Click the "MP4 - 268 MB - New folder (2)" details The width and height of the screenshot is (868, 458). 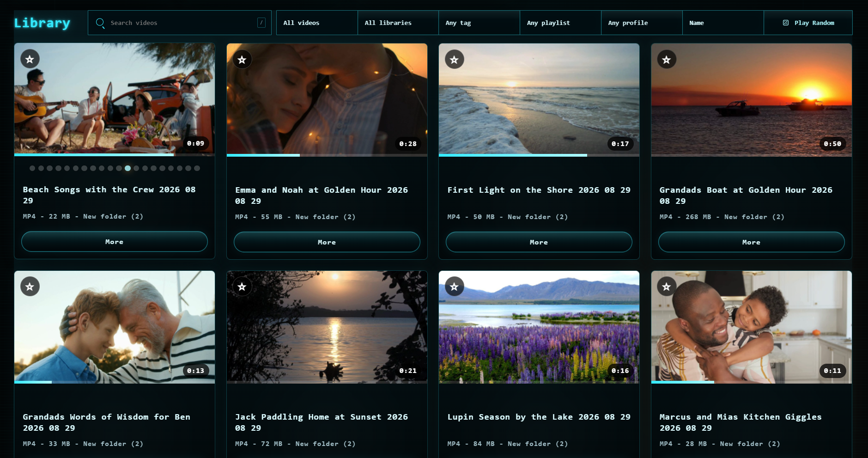tap(722, 217)
